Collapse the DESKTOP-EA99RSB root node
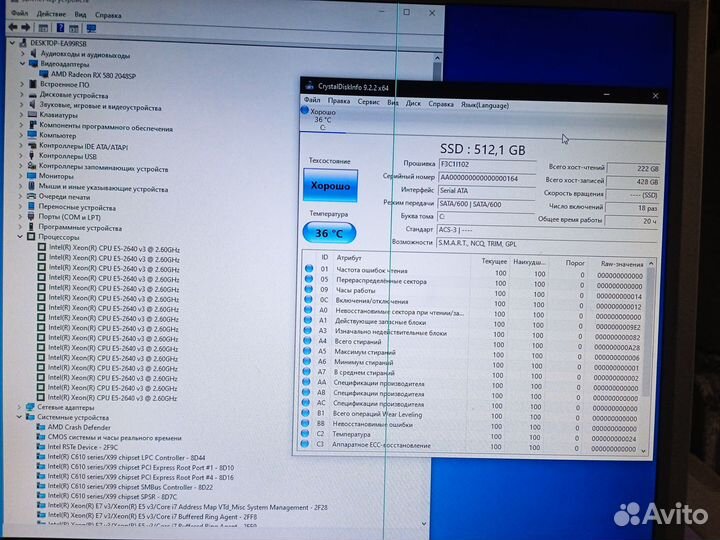 12,43
